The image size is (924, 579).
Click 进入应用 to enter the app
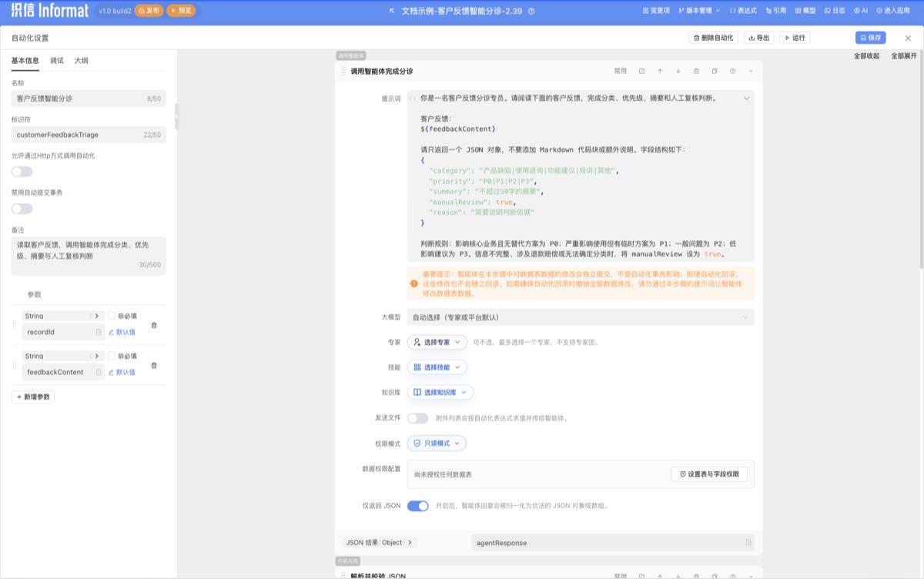click(x=892, y=11)
